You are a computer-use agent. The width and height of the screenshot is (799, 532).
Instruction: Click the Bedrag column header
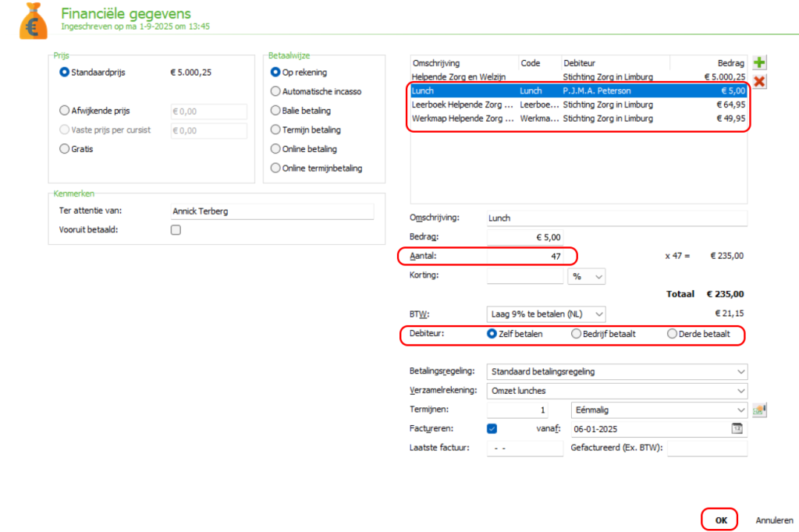708,63
